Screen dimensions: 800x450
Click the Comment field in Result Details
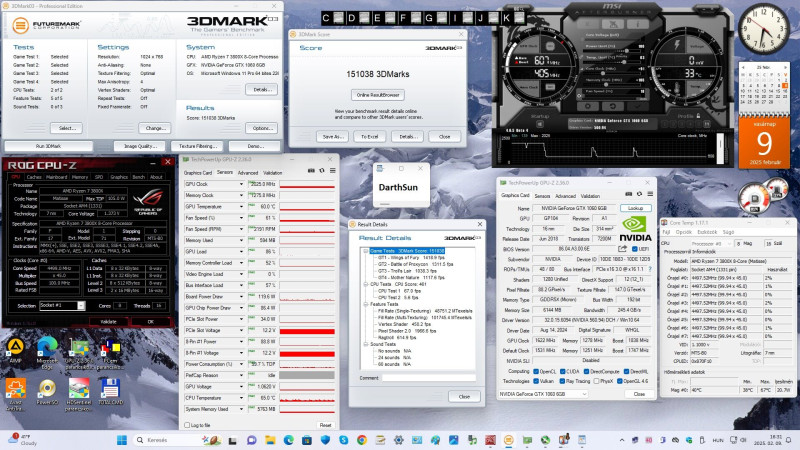(x=429, y=378)
